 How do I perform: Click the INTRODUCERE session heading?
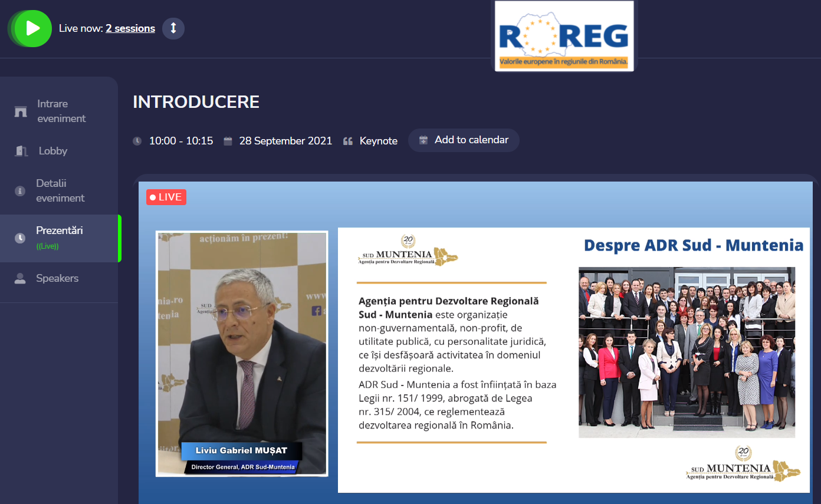(196, 102)
